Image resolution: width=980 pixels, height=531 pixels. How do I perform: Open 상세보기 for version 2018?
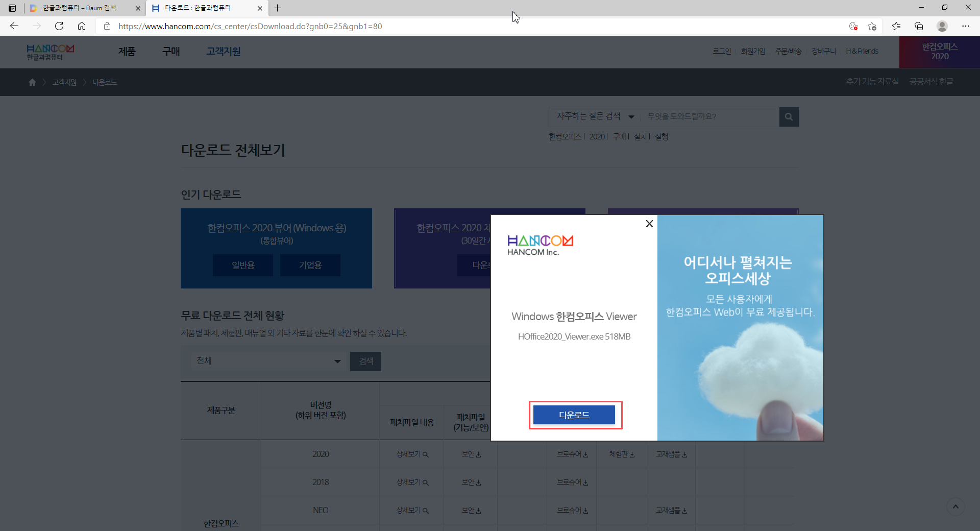pos(412,482)
